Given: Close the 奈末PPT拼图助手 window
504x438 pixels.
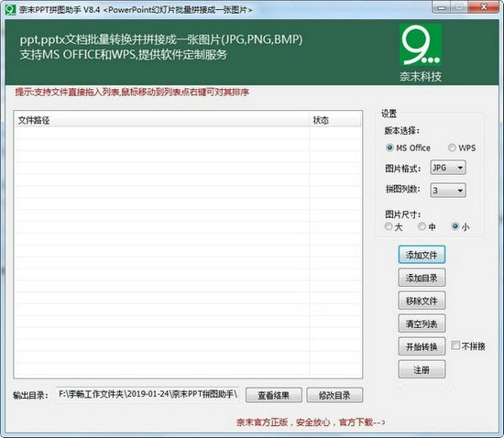Looking at the screenshot, I should (x=484, y=7).
